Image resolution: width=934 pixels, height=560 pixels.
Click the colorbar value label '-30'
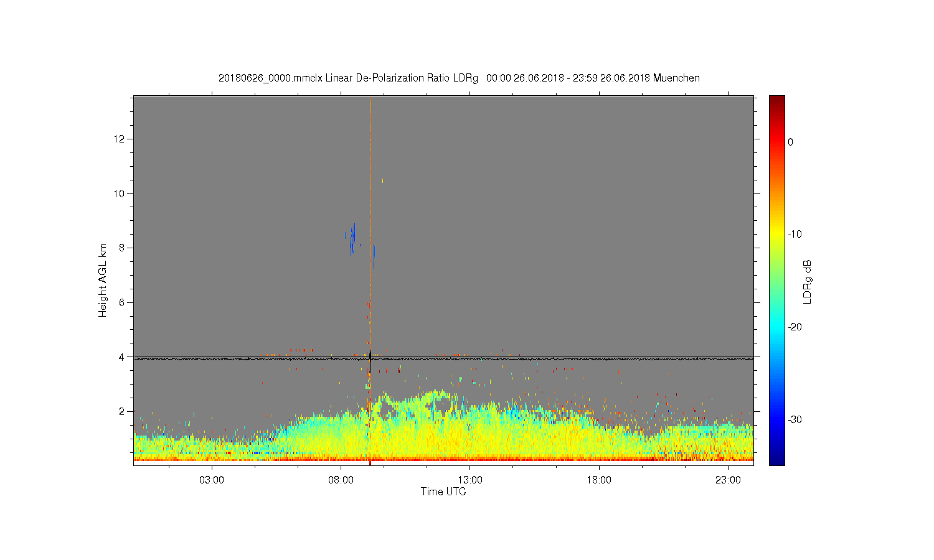click(795, 419)
